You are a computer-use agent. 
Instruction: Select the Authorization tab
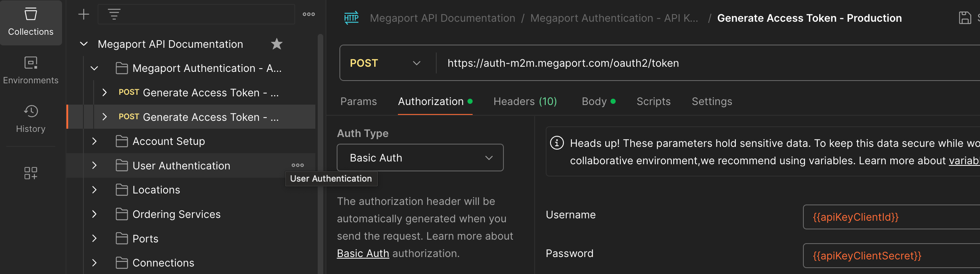pyautogui.click(x=435, y=101)
